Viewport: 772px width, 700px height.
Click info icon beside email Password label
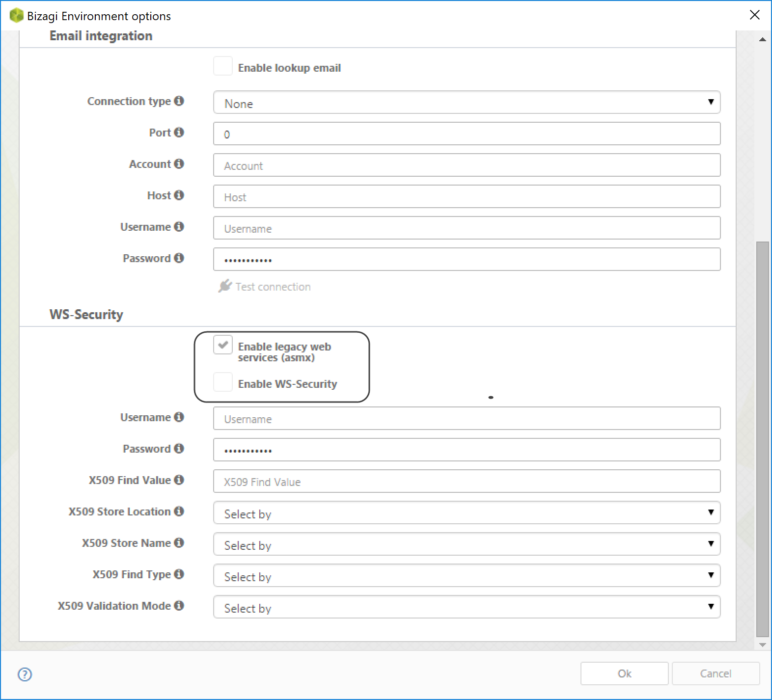(179, 258)
